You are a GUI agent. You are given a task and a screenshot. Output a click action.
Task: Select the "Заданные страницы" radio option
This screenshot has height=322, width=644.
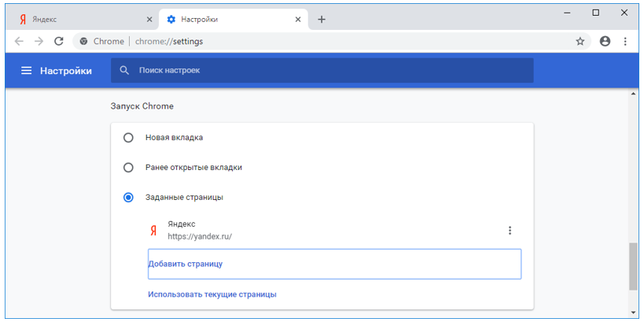128,198
